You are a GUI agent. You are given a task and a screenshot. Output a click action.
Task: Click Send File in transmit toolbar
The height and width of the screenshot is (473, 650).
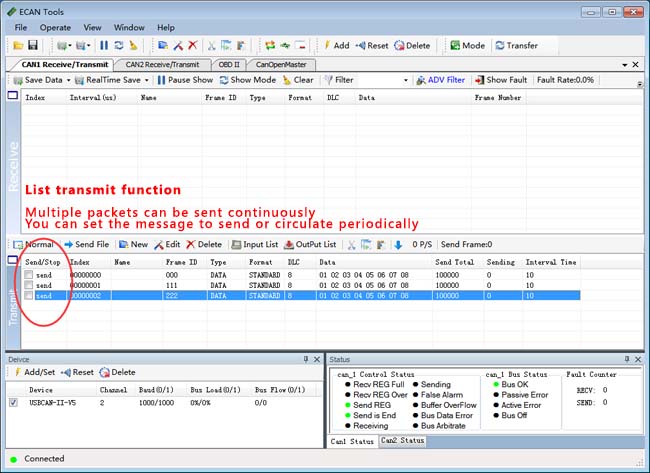point(86,244)
